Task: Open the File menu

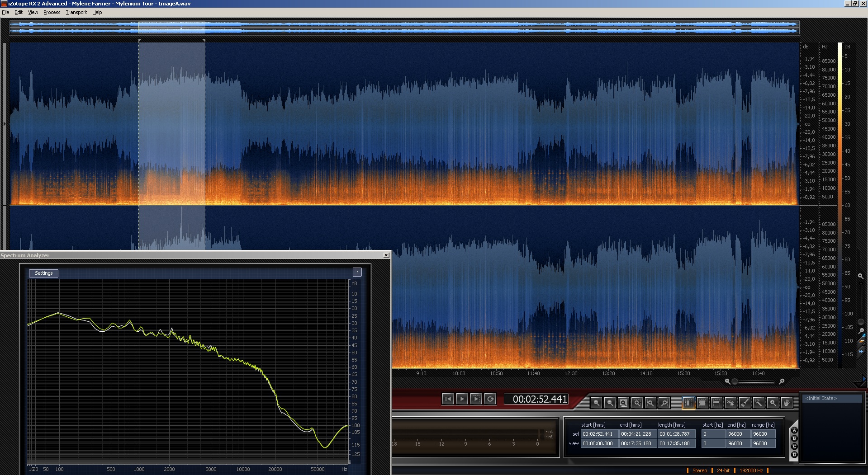Action: [5, 12]
